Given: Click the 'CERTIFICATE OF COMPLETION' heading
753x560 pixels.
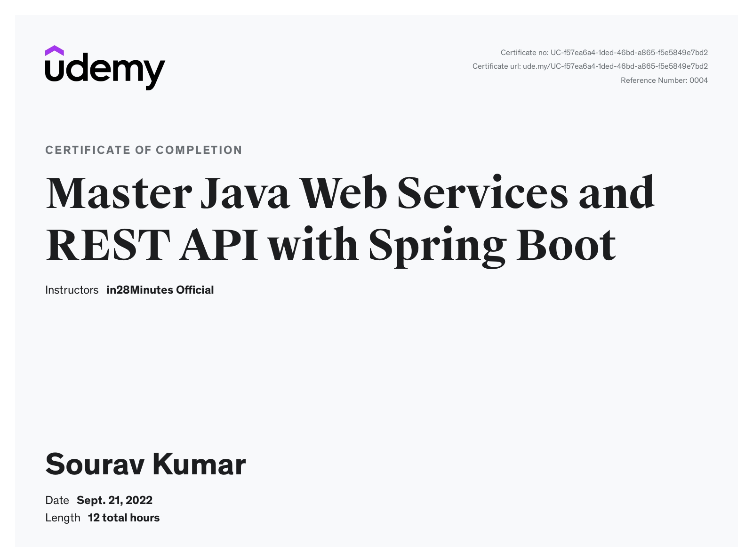Looking at the screenshot, I should click(x=144, y=150).
